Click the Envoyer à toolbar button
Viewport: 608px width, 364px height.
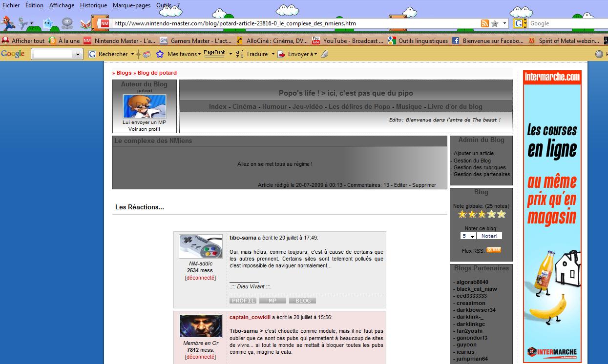point(296,54)
